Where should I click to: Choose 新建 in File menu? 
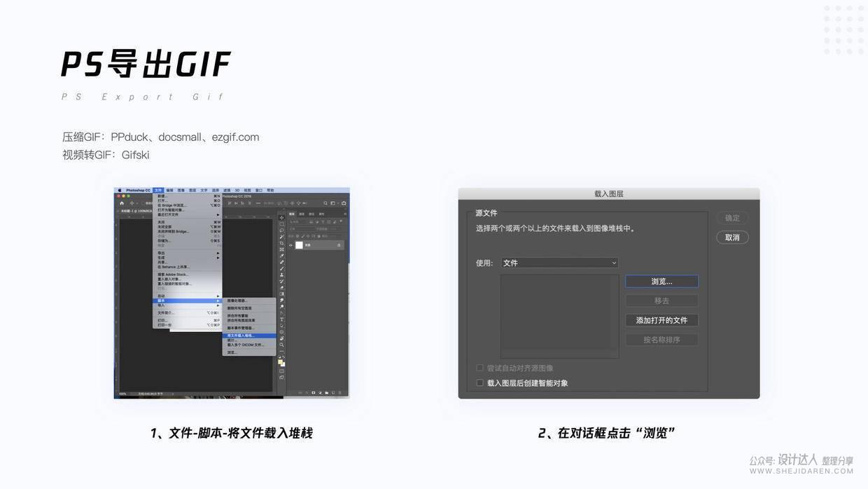188,196
